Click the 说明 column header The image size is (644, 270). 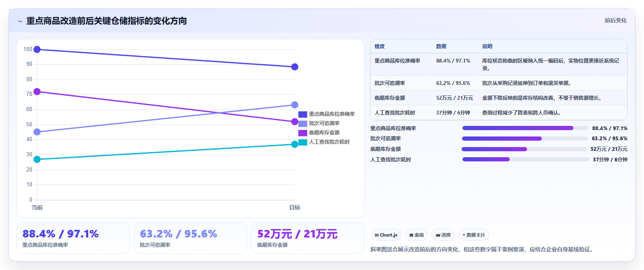coord(487,46)
